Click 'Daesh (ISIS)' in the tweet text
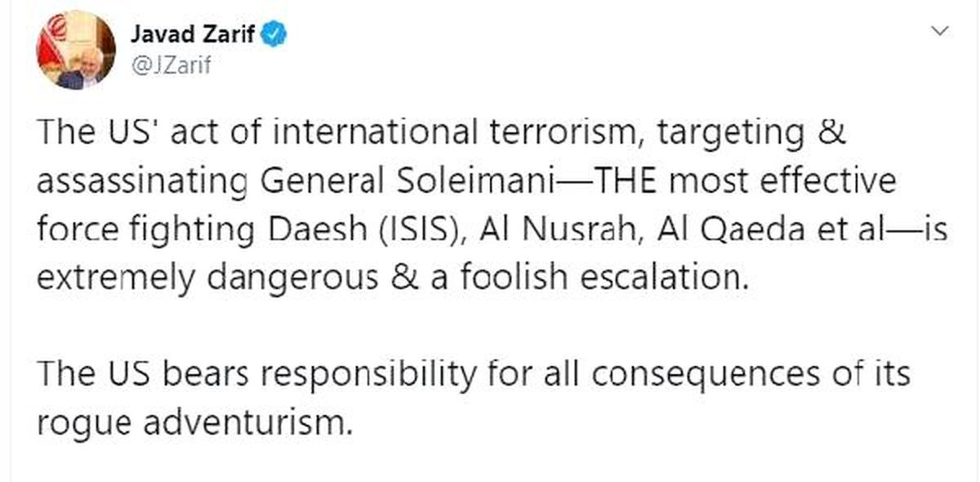The width and height of the screenshot is (980, 482). point(387,230)
